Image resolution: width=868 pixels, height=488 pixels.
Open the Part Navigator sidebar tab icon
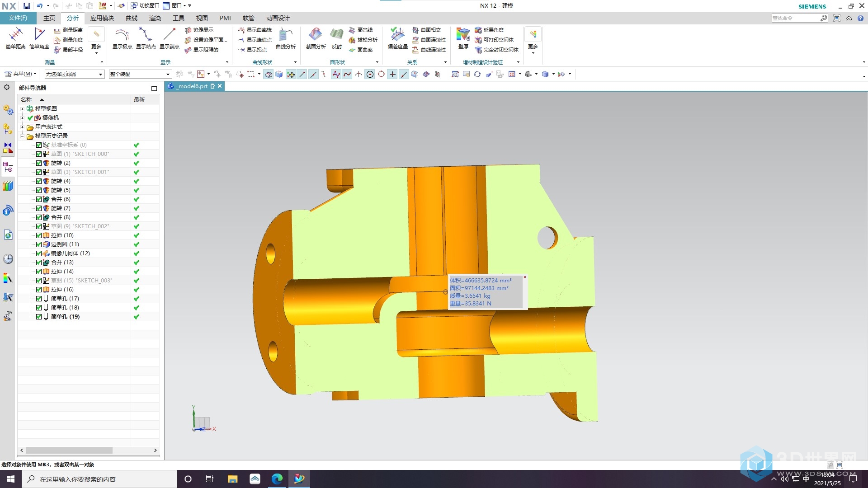pos(8,168)
